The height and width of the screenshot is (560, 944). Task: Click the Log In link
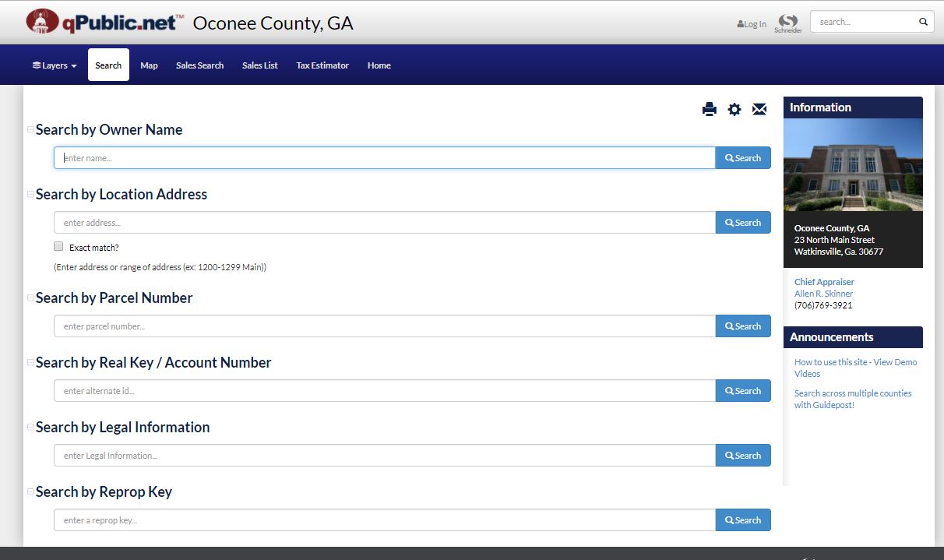tap(752, 24)
